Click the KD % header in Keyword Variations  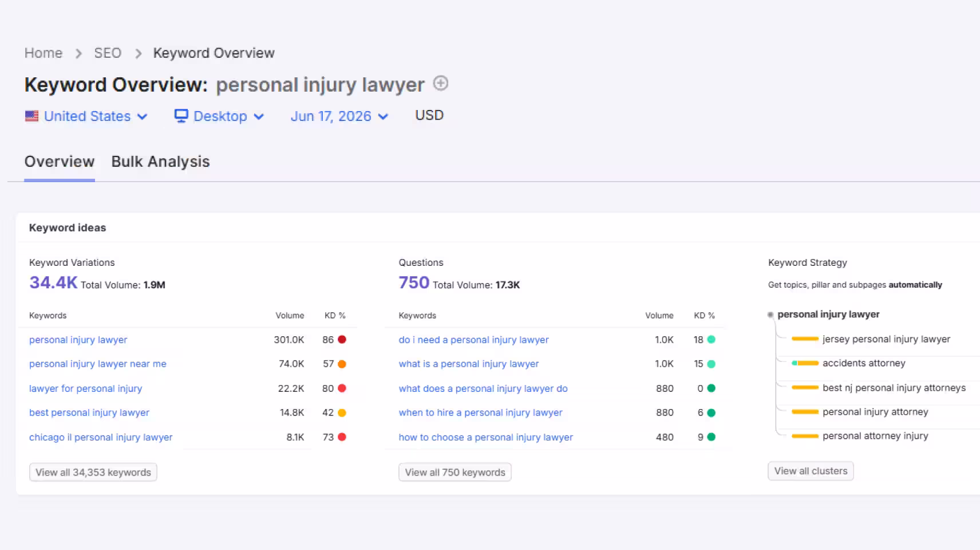point(335,316)
